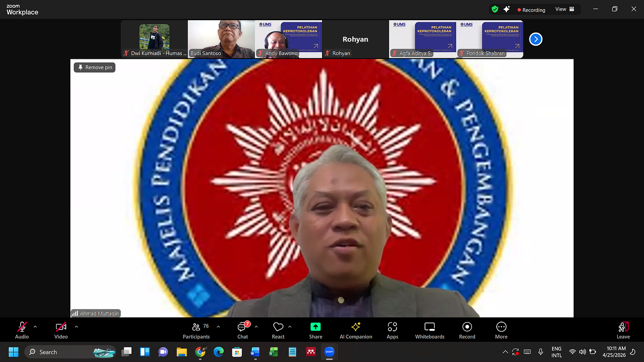Click ENG INTL language indicator
Viewport: 644px width, 362px height.
click(x=557, y=352)
